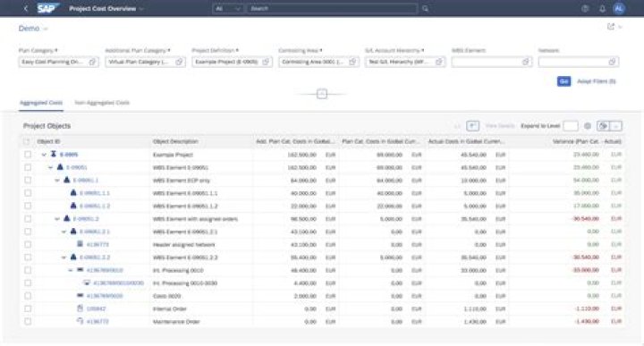Collapse the WBS Element ECP only node

57,181
